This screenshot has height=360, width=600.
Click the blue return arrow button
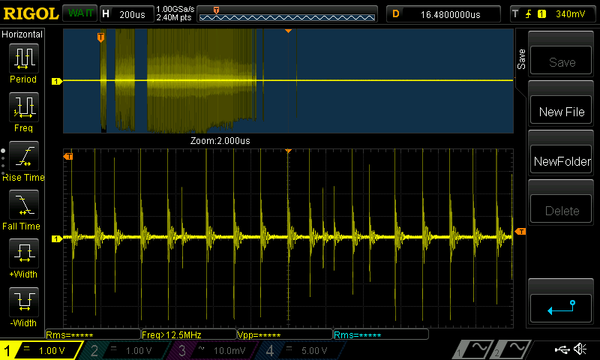tap(561, 308)
